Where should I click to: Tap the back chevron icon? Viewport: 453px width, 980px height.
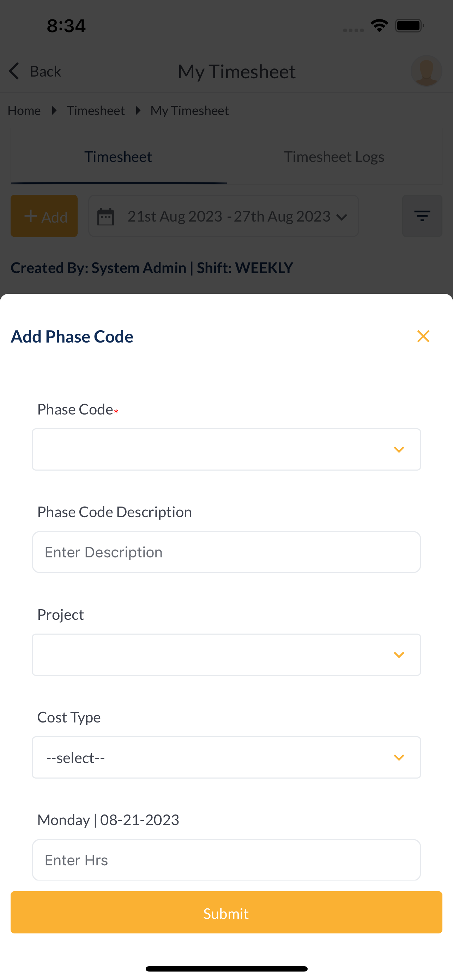point(14,71)
